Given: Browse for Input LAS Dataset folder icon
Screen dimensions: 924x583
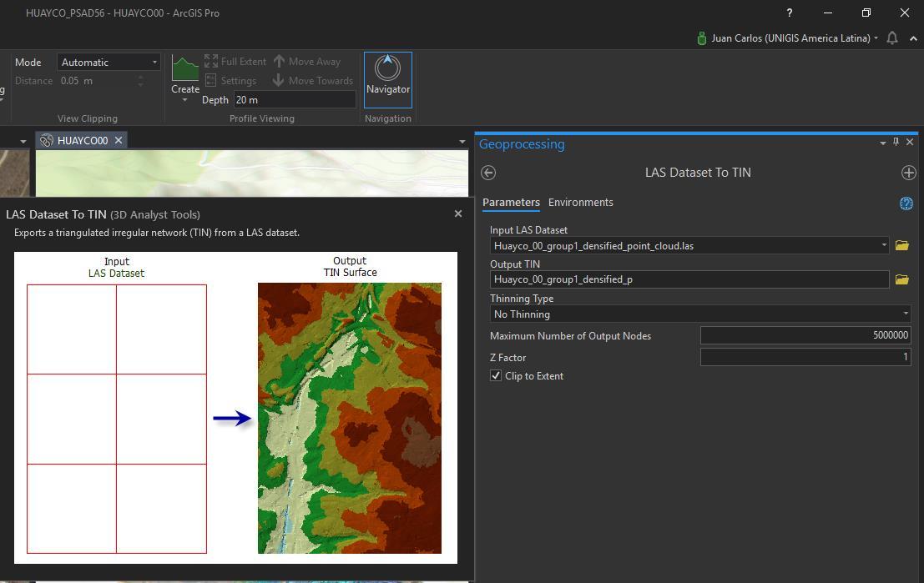Looking at the screenshot, I should 901,246.
